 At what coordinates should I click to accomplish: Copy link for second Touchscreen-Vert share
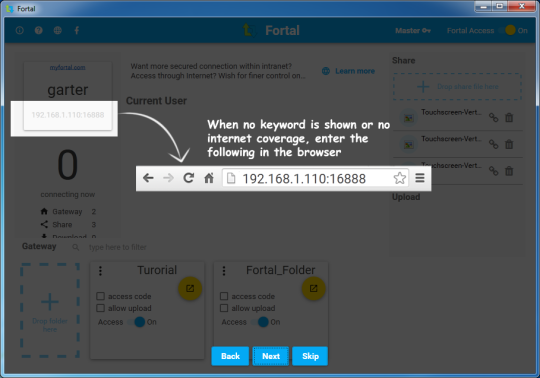click(494, 144)
